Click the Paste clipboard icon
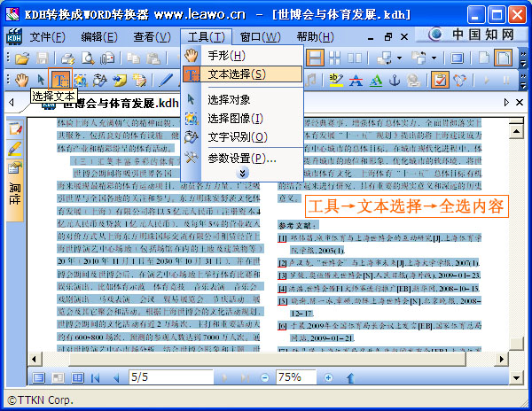Viewport: 532px width, 411px height. [153, 58]
